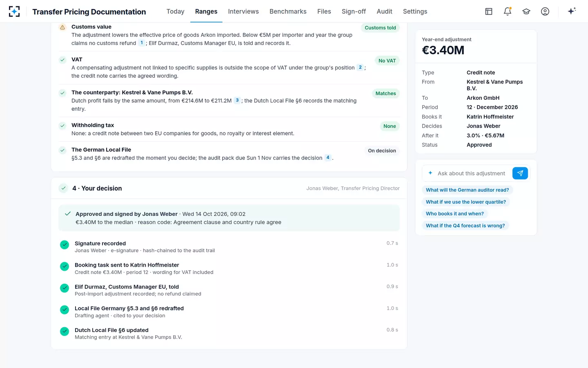The height and width of the screenshot is (368, 588).
Task: Click the German Local File check icon
Action: coord(62,150)
